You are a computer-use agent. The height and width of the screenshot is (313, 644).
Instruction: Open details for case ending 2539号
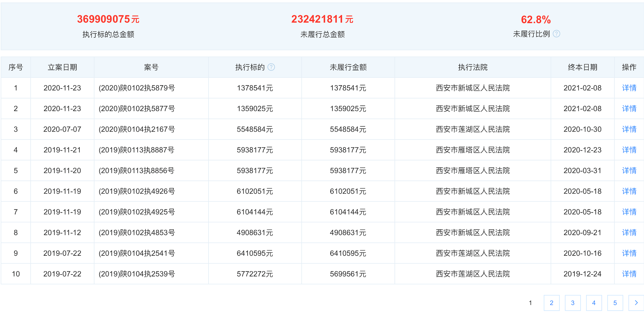click(x=629, y=274)
